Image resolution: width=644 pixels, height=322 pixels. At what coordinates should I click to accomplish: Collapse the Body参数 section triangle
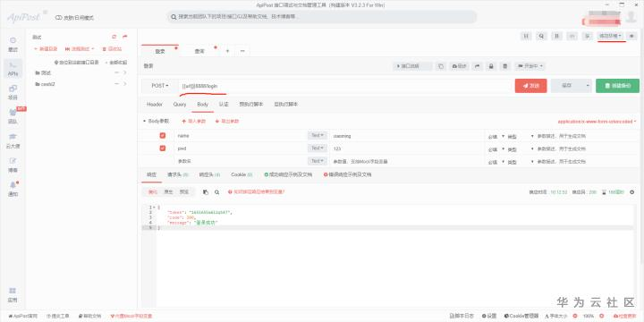click(x=144, y=122)
